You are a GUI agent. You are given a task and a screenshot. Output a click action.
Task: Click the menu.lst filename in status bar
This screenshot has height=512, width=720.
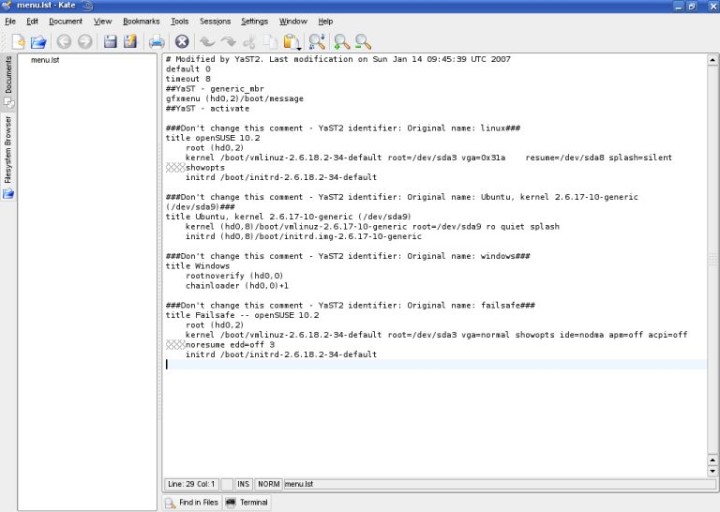(x=299, y=484)
